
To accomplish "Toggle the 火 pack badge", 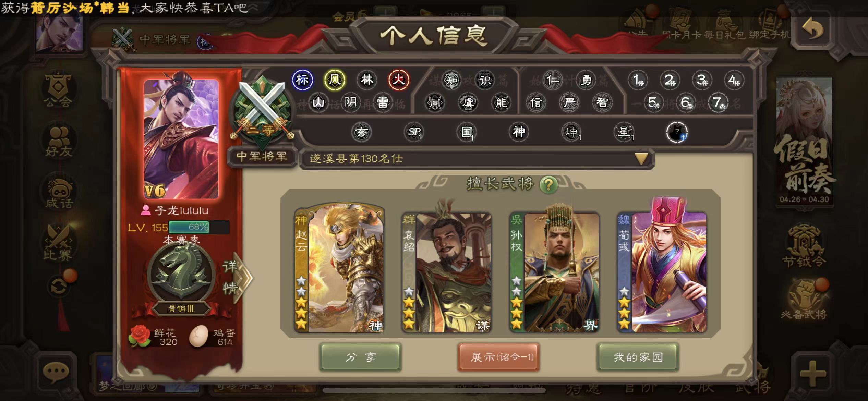I will (x=399, y=80).
